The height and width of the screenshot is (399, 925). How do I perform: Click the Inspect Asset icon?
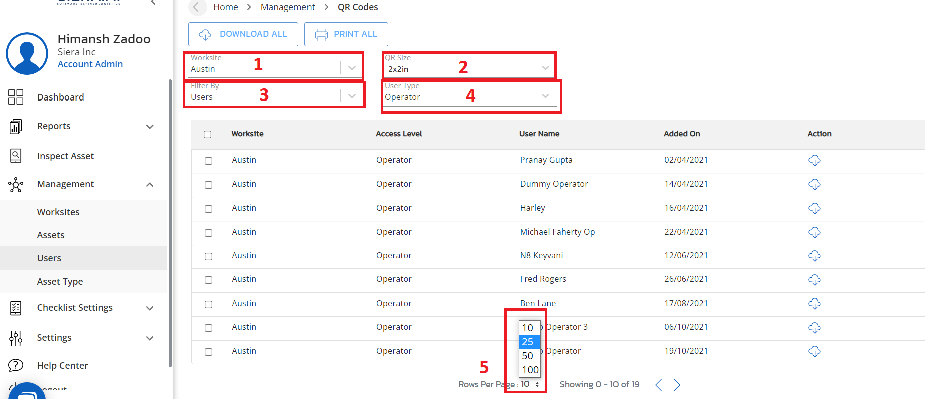click(16, 156)
